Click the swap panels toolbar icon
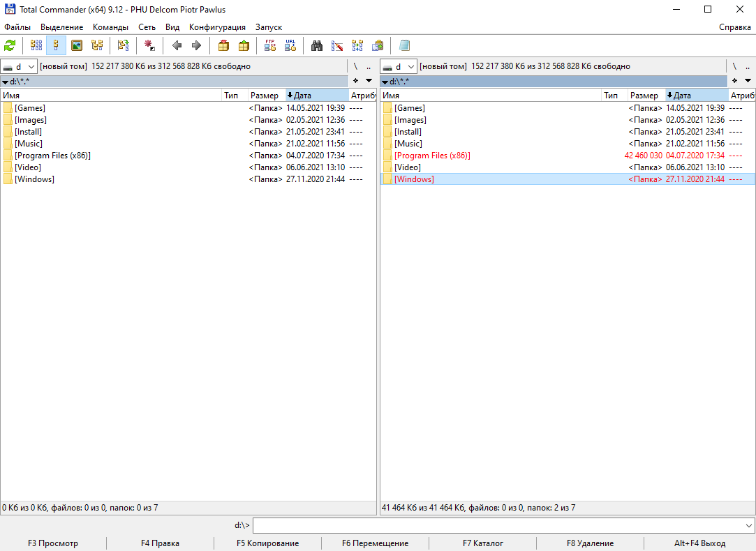Viewport: 756px width, 551px height. (124, 46)
